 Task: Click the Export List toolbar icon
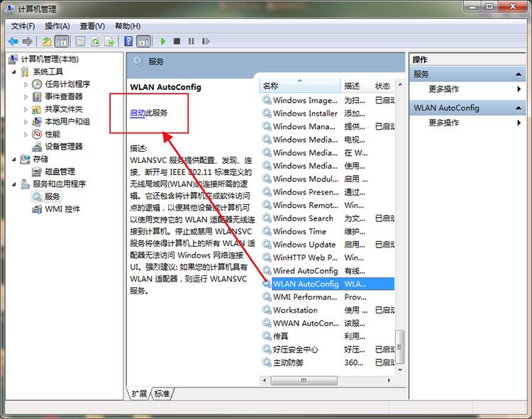(x=109, y=41)
